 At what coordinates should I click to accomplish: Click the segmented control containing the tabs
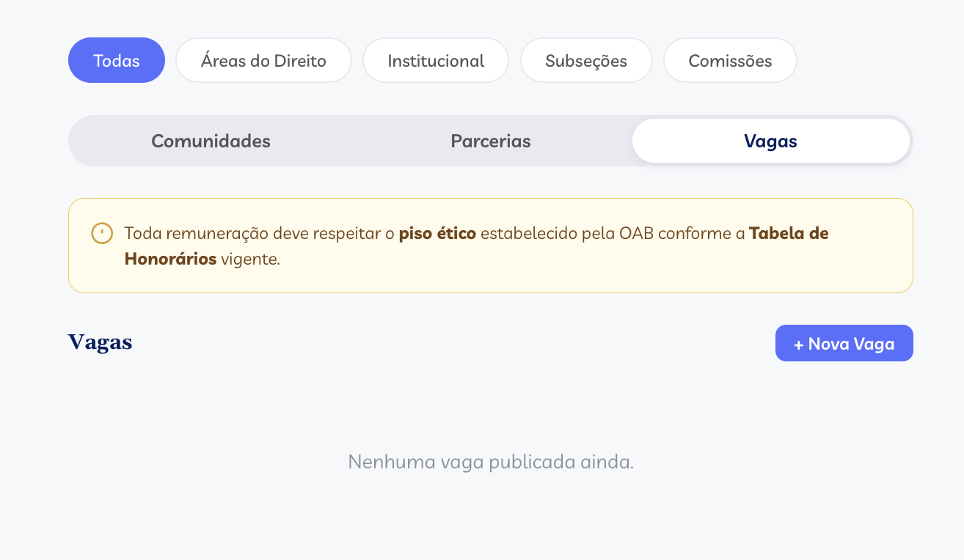pos(489,141)
